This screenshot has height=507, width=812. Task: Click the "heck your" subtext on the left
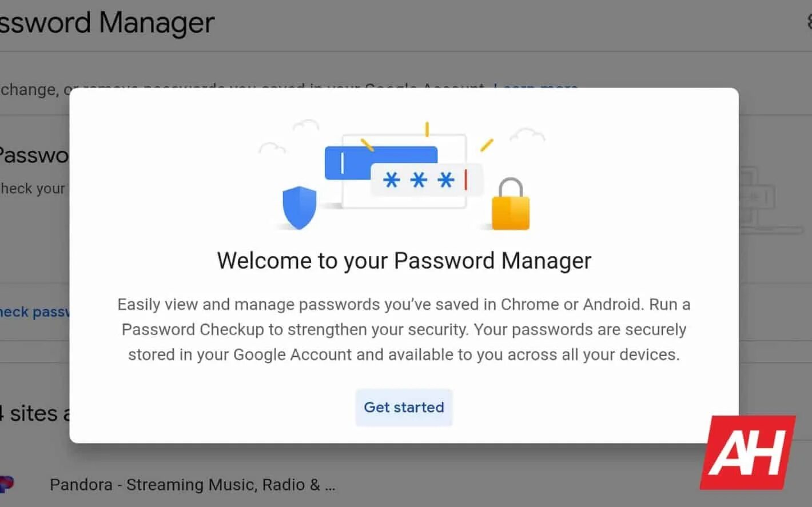[x=33, y=189]
